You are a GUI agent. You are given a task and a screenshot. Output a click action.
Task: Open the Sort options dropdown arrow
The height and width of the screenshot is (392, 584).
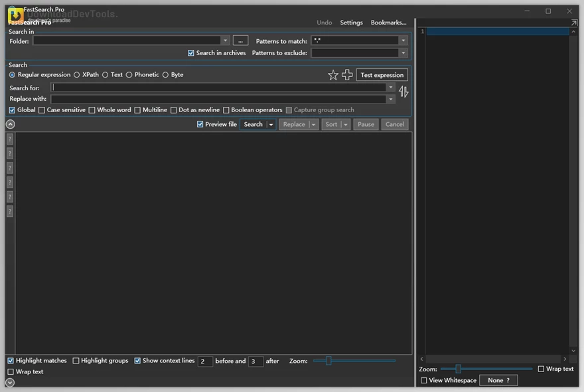coord(346,124)
